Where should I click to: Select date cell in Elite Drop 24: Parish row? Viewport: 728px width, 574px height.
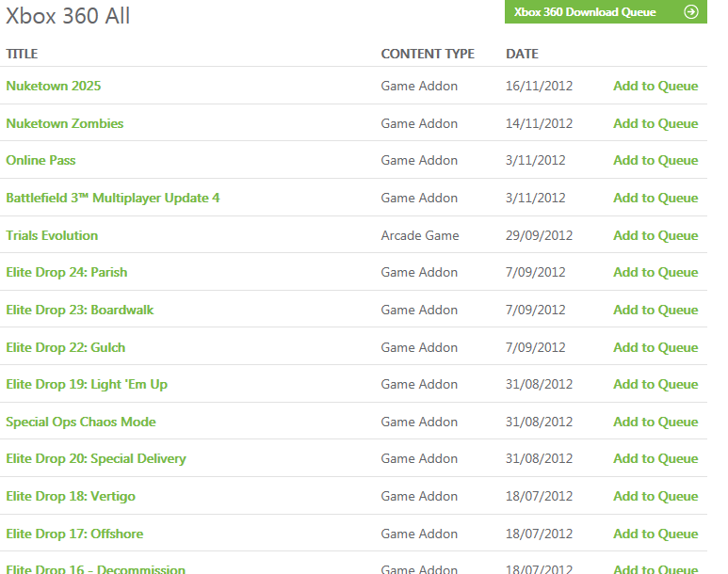tap(535, 272)
